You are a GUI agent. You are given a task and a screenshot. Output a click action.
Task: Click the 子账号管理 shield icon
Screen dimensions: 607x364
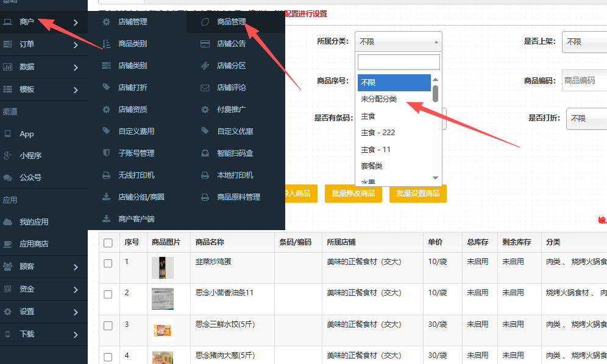pos(107,153)
